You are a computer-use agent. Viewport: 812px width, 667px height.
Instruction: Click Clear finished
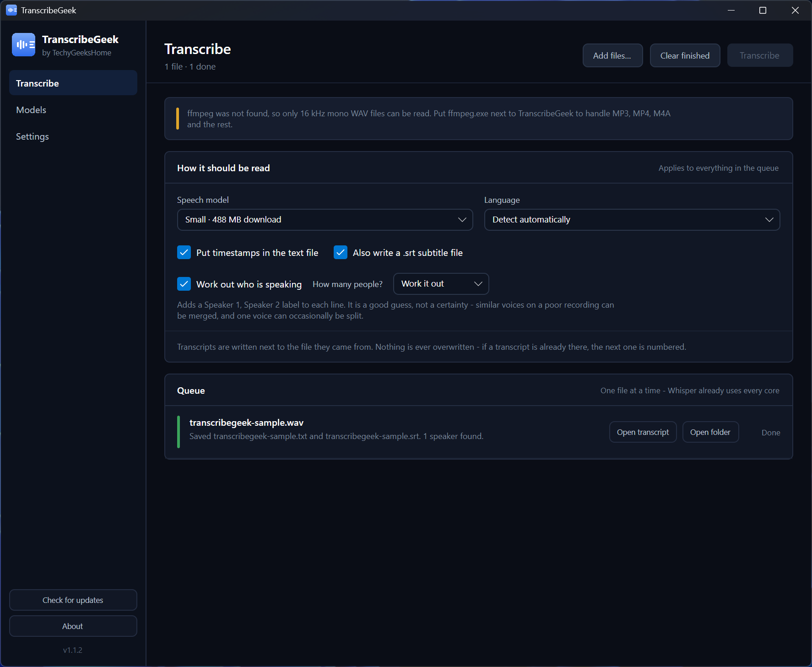coord(685,55)
